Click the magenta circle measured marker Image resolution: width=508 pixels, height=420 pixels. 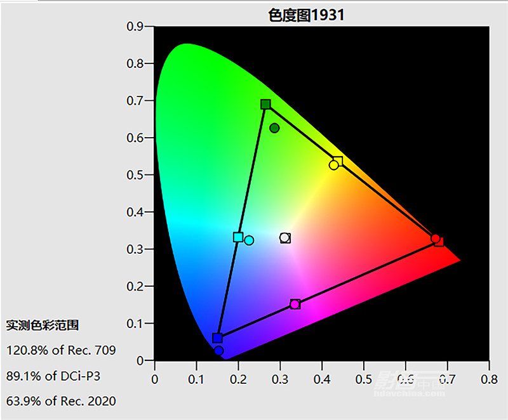(x=295, y=304)
